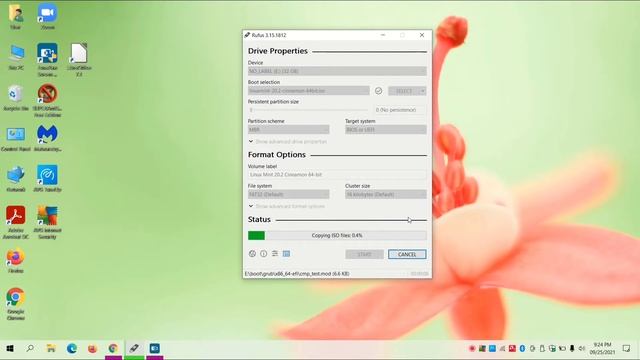Open the Firefox icon in the taskbar
The width and height of the screenshot is (640, 360).
coord(92,349)
